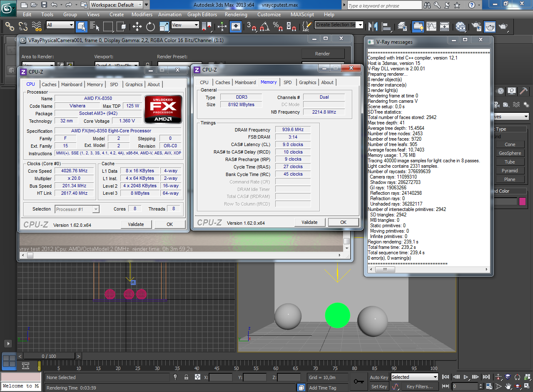Screen dimensions: 533x392
Task: Open Graphics tab in right CPU-Z window
Action: coord(308,82)
